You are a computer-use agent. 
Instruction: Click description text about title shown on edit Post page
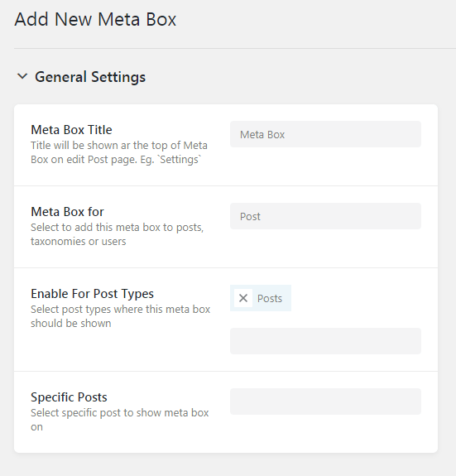(x=119, y=152)
